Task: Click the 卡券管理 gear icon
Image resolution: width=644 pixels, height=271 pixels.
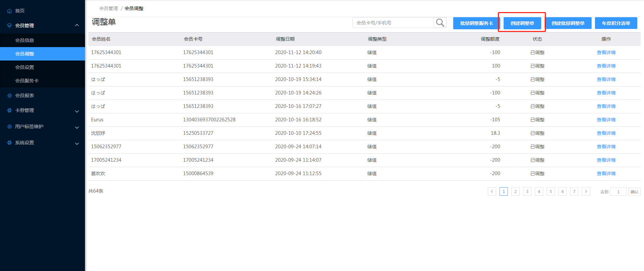Action: 9,110
